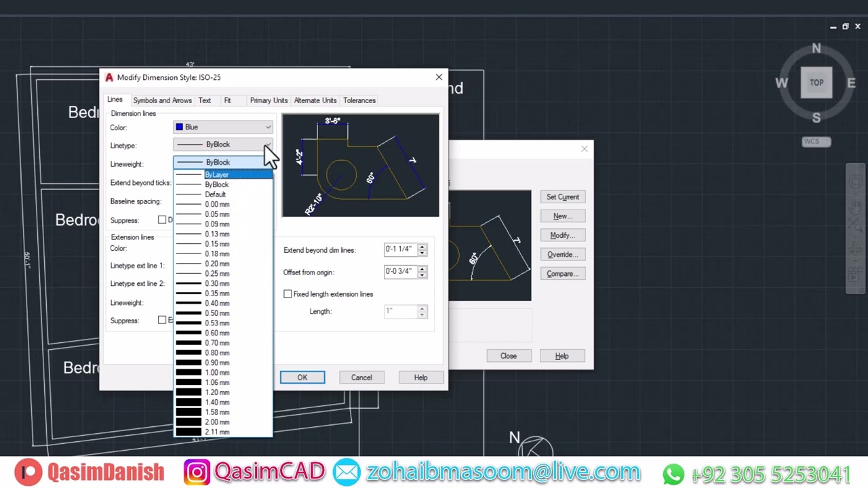
Task: Toggle Fixed length extension lines checkbox
Action: pos(288,294)
